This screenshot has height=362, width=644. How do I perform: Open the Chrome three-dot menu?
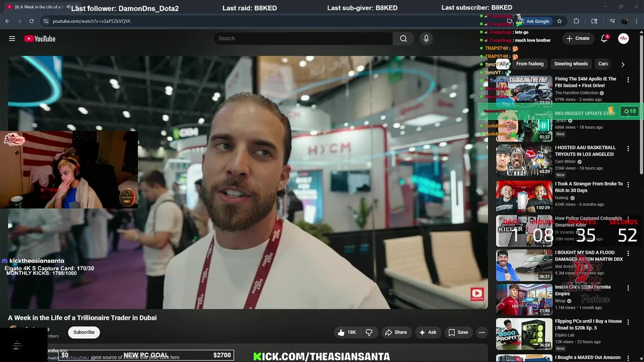(x=637, y=21)
